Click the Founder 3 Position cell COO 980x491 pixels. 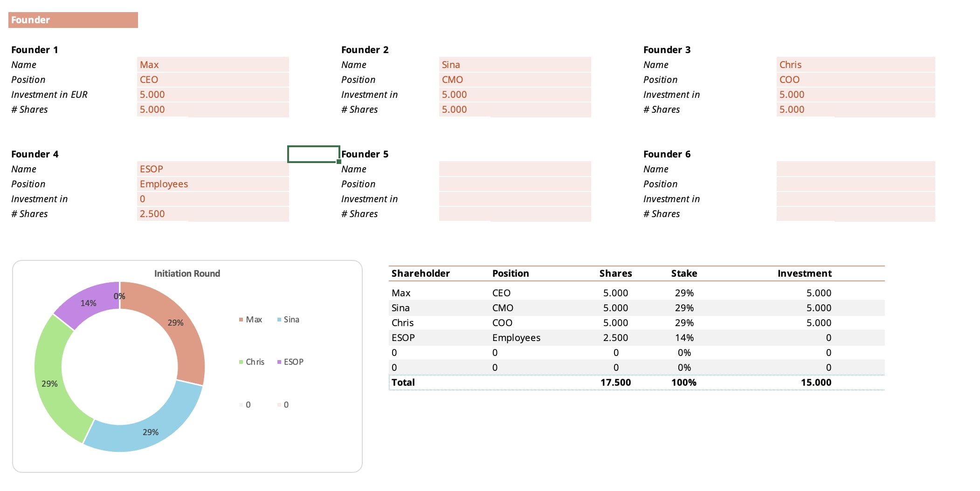856,80
